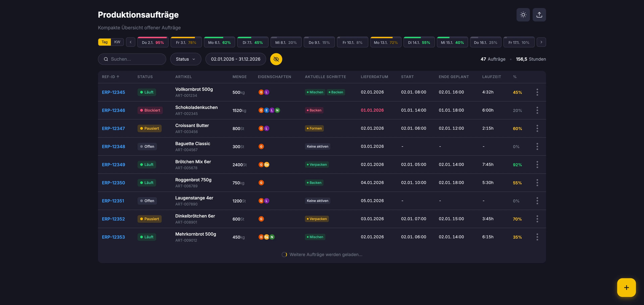This screenshot has height=305, width=644.
Task: Click yellow plus add order button
Action: [x=626, y=287]
